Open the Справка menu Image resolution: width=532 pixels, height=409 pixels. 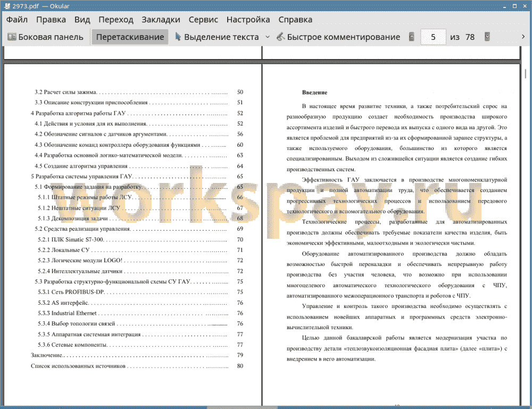[x=295, y=20]
